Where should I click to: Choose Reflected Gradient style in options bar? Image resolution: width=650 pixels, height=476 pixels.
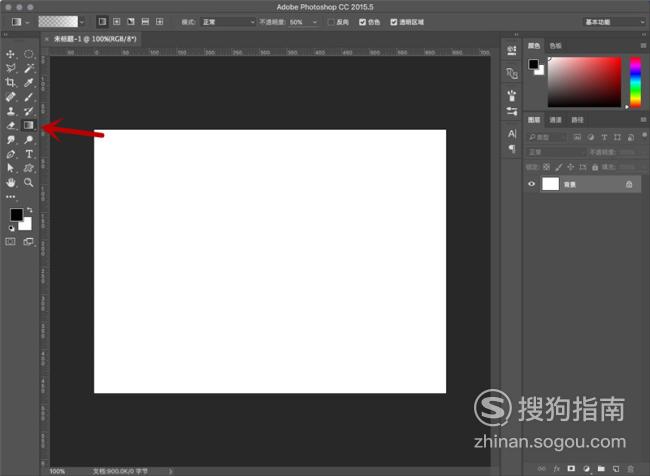145,22
